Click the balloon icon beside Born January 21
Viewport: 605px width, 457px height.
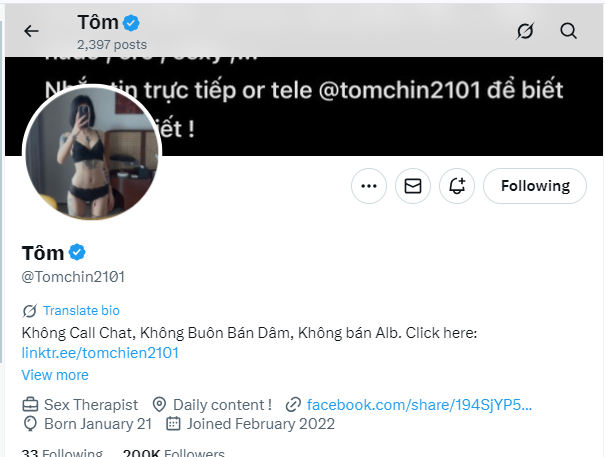[30, 423]
